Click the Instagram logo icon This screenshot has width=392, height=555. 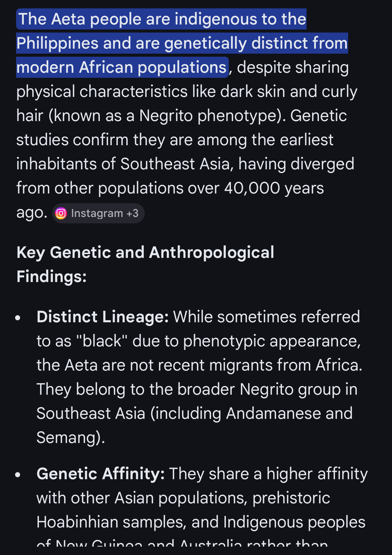(61, 213)
